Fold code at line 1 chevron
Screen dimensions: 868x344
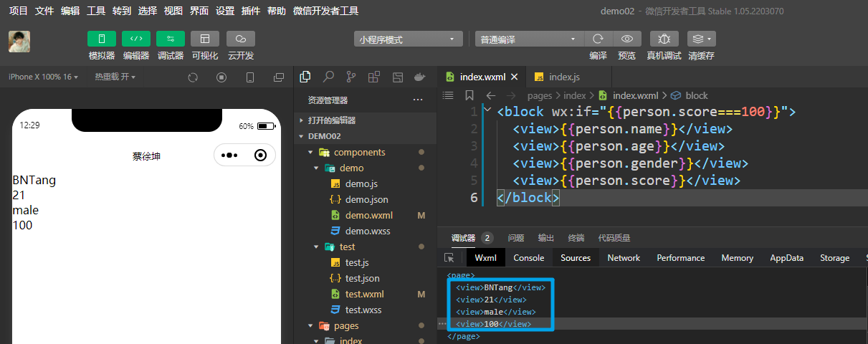pos(487,111)
